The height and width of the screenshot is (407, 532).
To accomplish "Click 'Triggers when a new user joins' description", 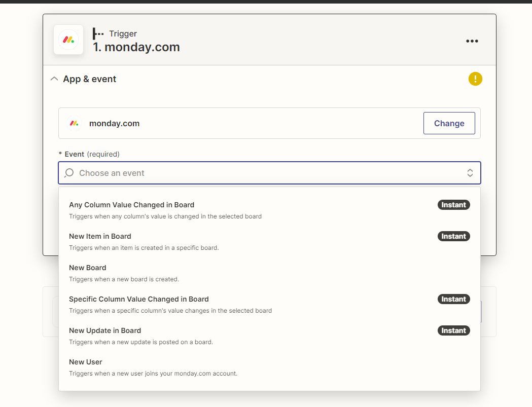I will (x=153, y=374).
